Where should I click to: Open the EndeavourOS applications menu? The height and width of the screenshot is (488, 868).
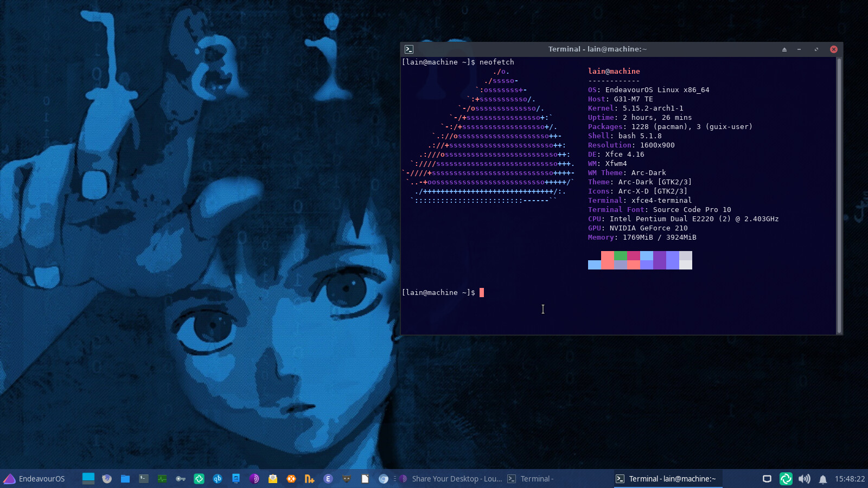[x=34, y=479]
